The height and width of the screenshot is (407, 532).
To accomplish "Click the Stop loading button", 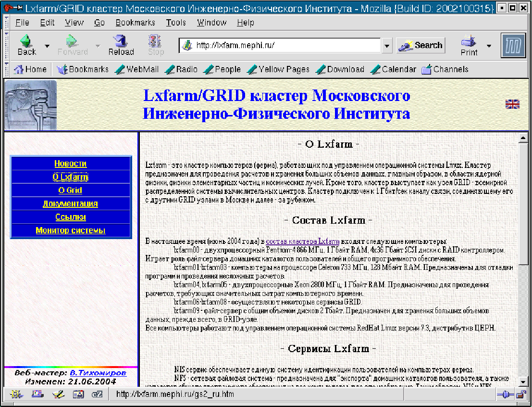I will (155, 45).
